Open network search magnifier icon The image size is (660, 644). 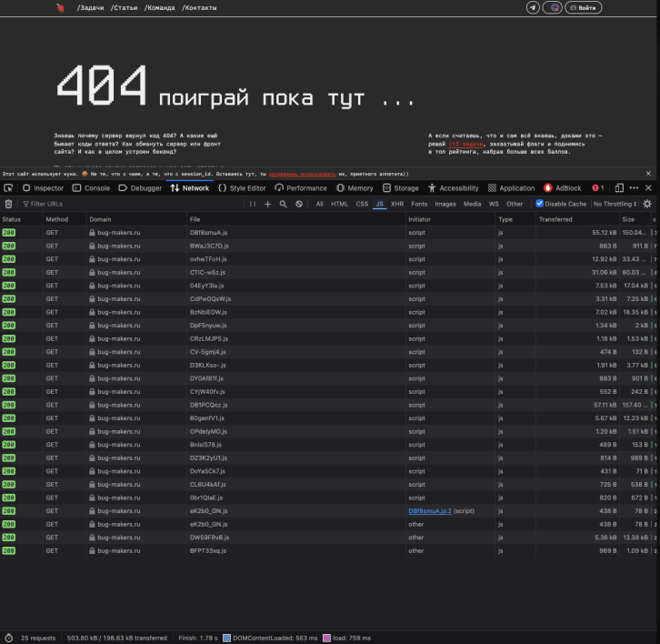[284, 204]
